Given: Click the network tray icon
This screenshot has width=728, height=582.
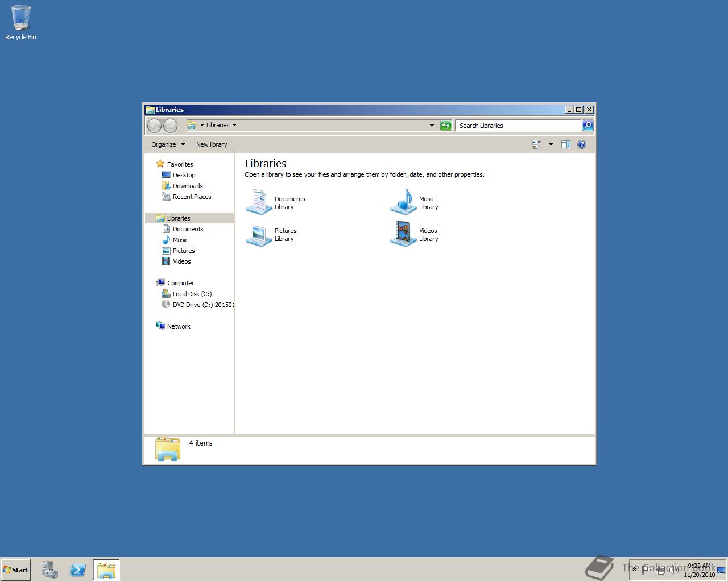Looking at the screenshot, I should [x=660, y=569].
